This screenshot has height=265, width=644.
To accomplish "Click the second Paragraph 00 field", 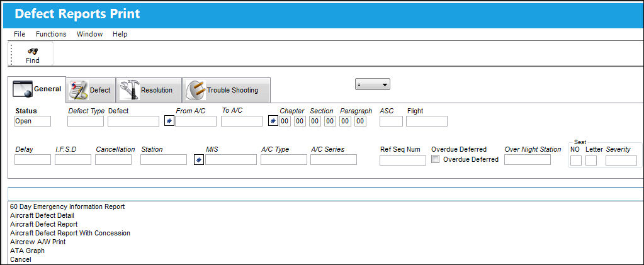I will point(360,121).
